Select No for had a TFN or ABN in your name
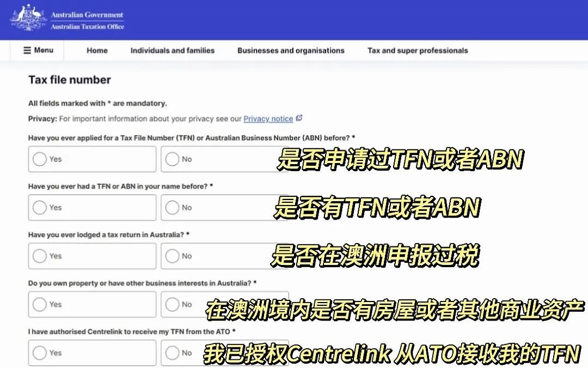This screenshot has height=368, width=588. pos(225,208)
